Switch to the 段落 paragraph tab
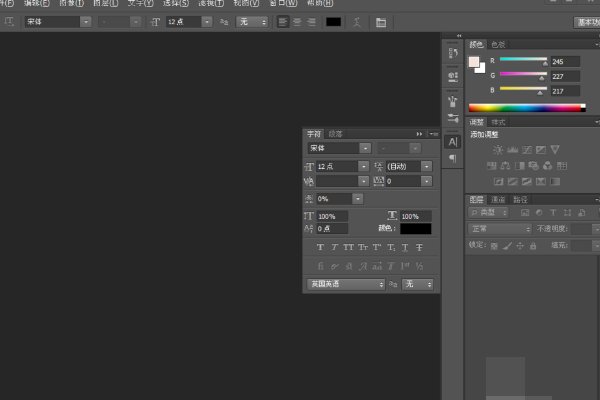The height and width of the screenshot is (400, 600). click(335, 133)
